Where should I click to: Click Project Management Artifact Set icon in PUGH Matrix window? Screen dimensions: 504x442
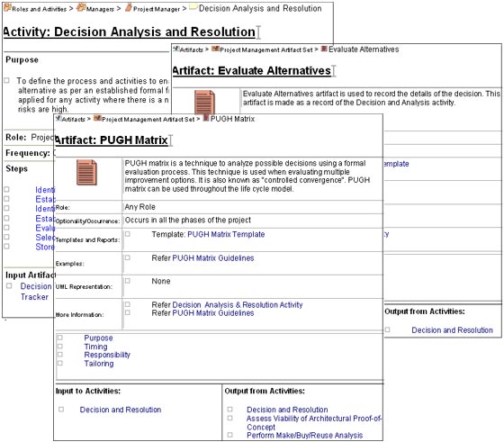(x=97, y=118)
